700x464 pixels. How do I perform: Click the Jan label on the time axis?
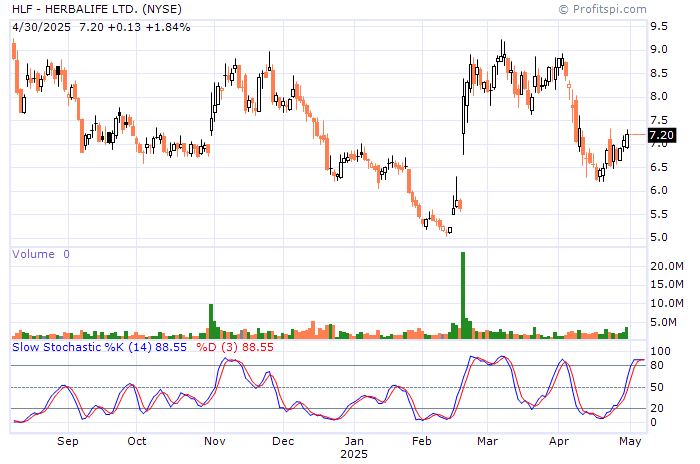pyautogui.click(x=354, y=441)
